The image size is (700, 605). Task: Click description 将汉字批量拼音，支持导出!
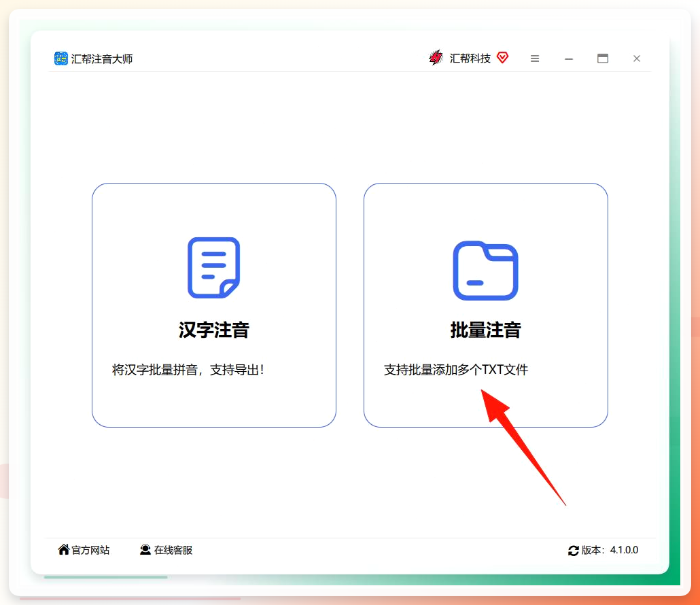(188, 370)
